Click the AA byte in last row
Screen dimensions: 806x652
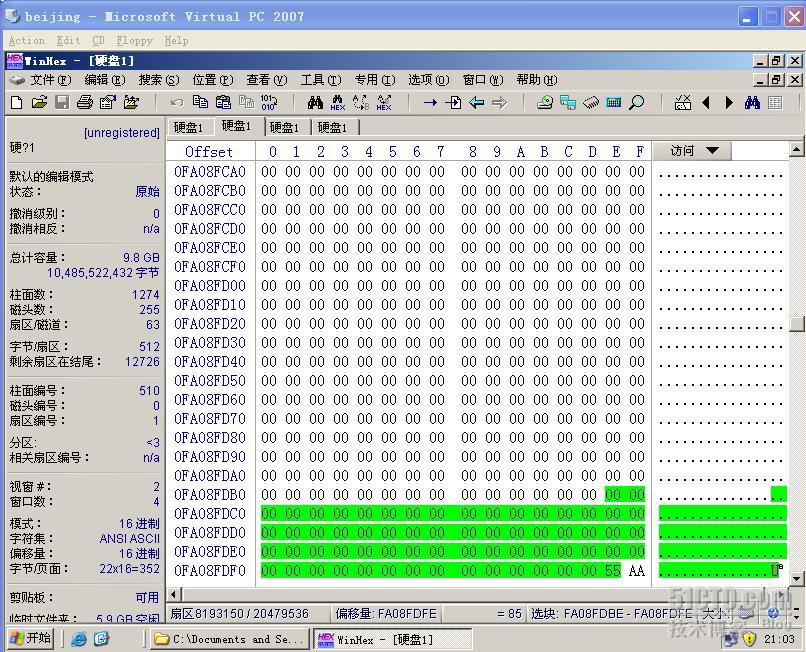pyautogui.click(x=636, y=571)
